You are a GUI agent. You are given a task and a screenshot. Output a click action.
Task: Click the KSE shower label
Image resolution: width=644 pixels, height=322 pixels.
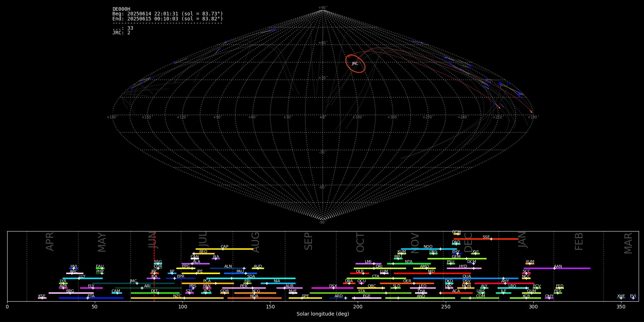click(x=42, y=296)
